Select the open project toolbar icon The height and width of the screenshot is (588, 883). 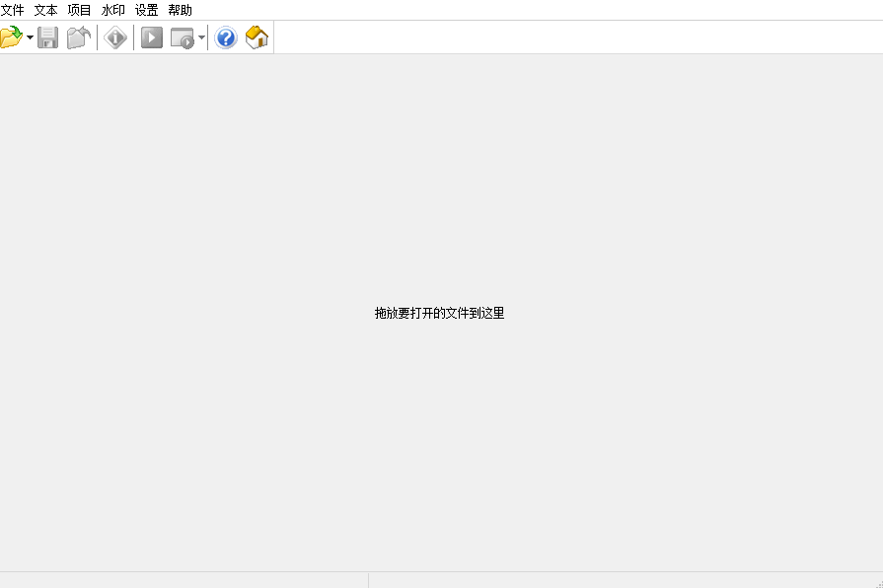pyautogui.click(x=79, y=37)
